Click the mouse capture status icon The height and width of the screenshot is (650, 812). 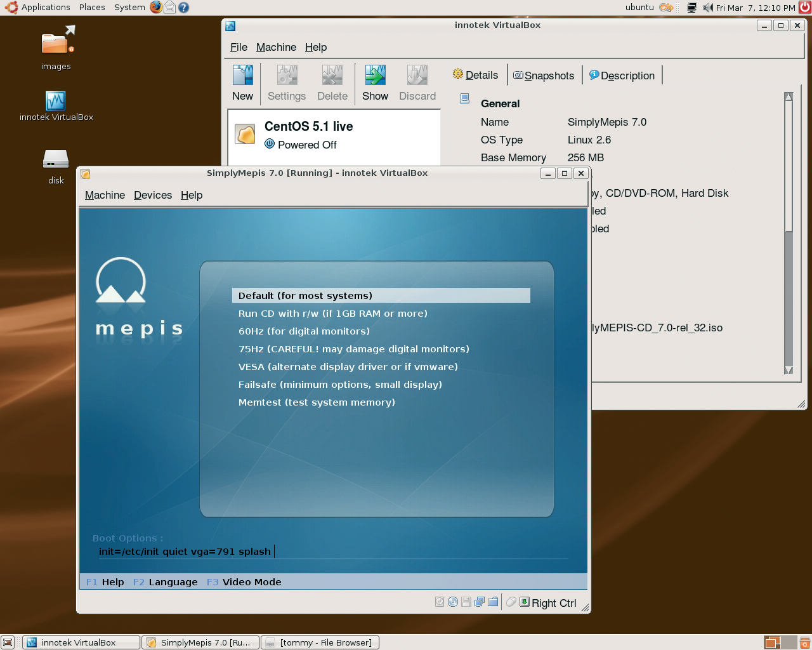[511, 602]
